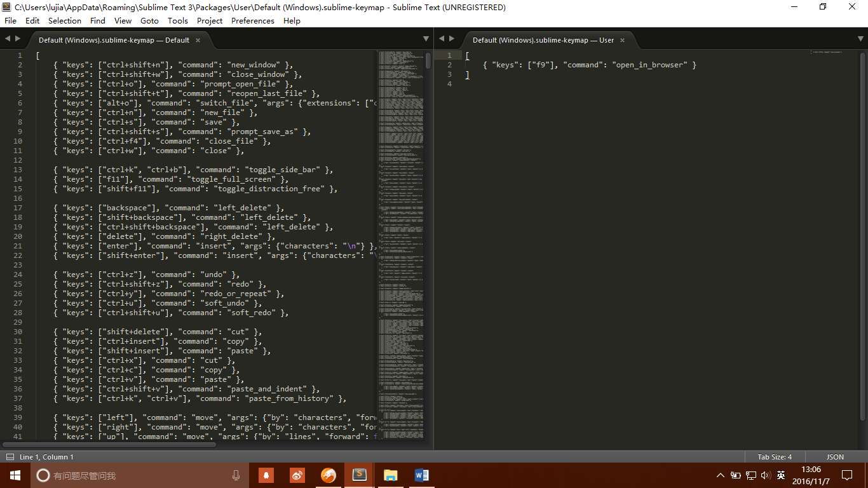Click the Cortana microphone icon
The height and width of the screenshot is (488, 868).
click(x=236, y=475)
